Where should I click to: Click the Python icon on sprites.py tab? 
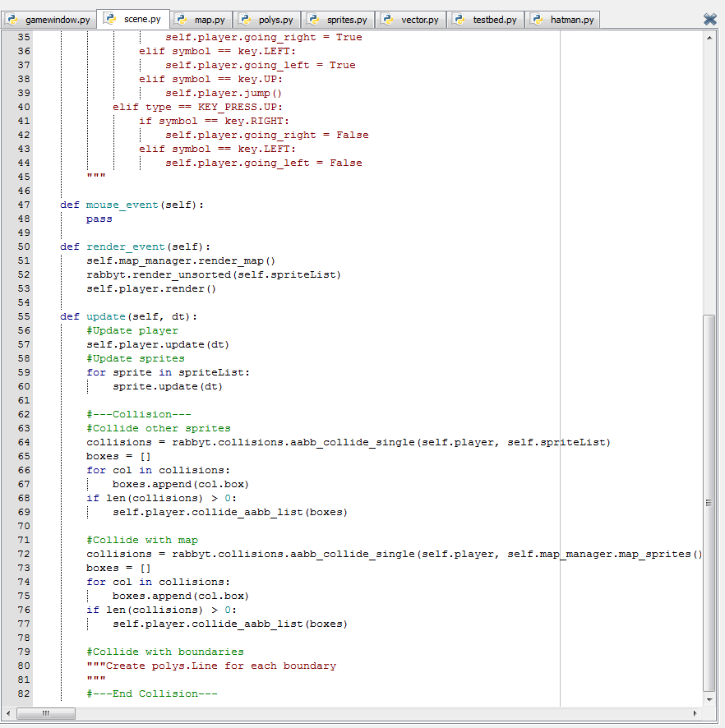click(x=314, y=19)
